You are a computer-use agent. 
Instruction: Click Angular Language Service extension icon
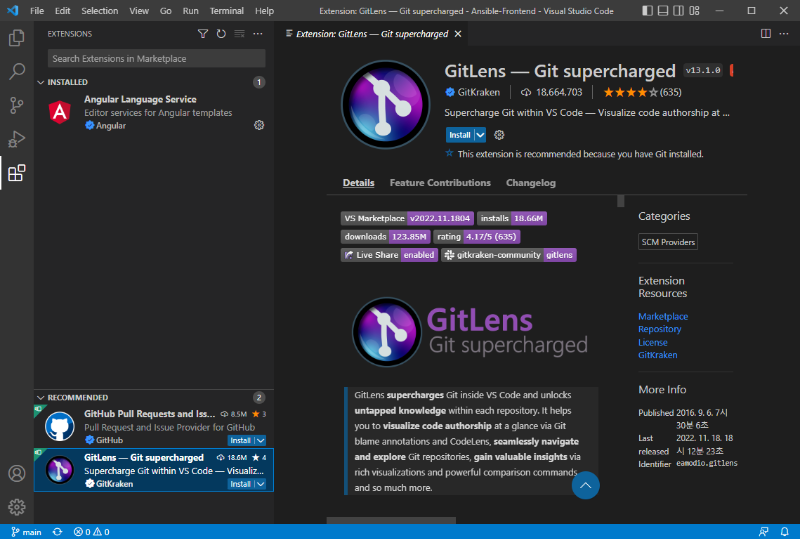pyautogui.click(x=60, y=112)
